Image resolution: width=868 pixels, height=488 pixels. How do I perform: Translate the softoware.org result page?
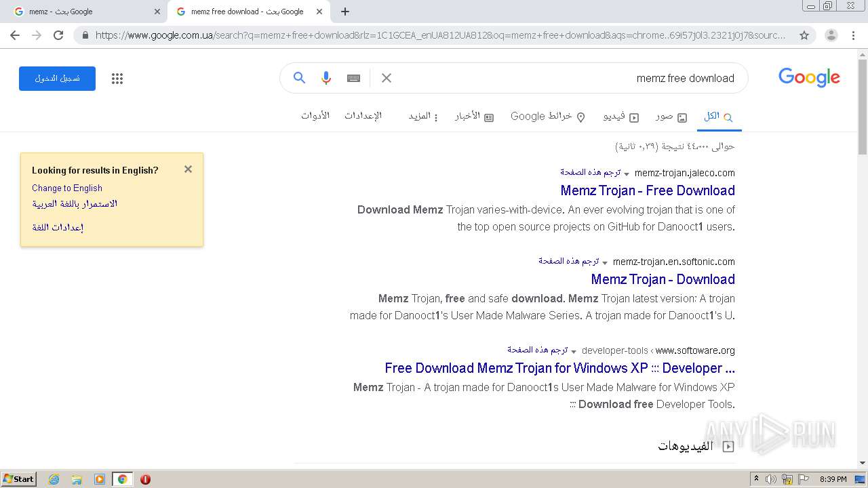537,350
